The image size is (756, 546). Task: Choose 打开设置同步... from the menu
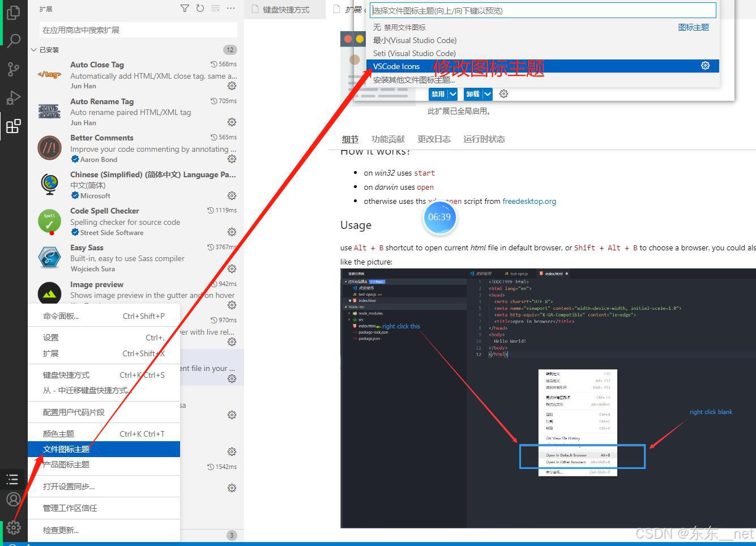coord(104,487)
